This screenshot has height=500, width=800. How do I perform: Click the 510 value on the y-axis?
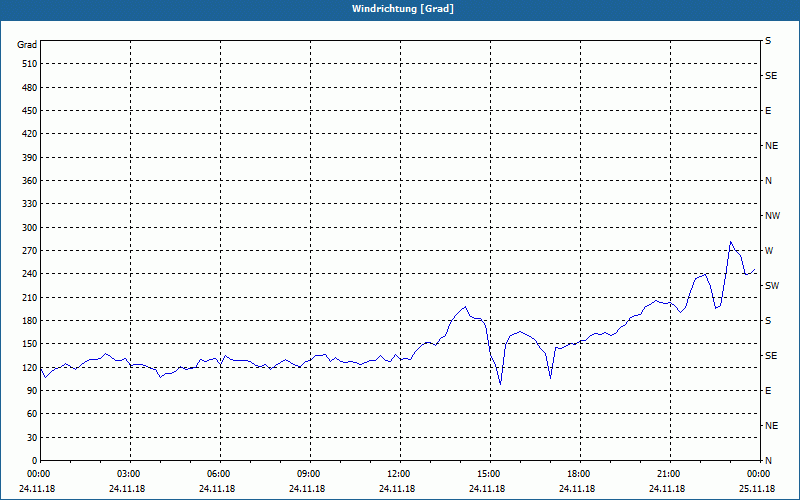pos(30,64)
